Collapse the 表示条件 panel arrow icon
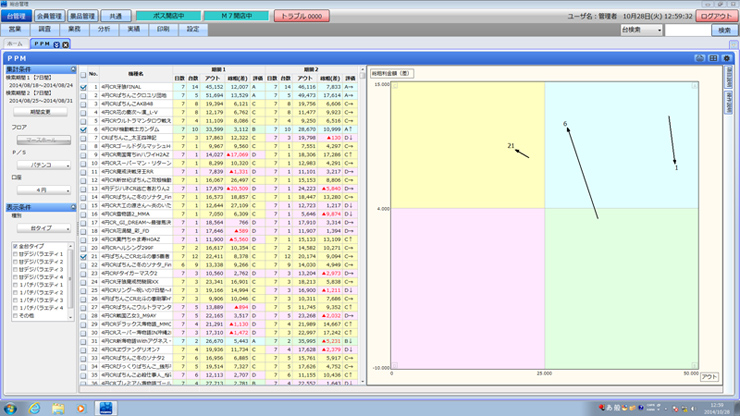Image resolution: width=740 pixels, height=416 pixels. tap(73, 207)
